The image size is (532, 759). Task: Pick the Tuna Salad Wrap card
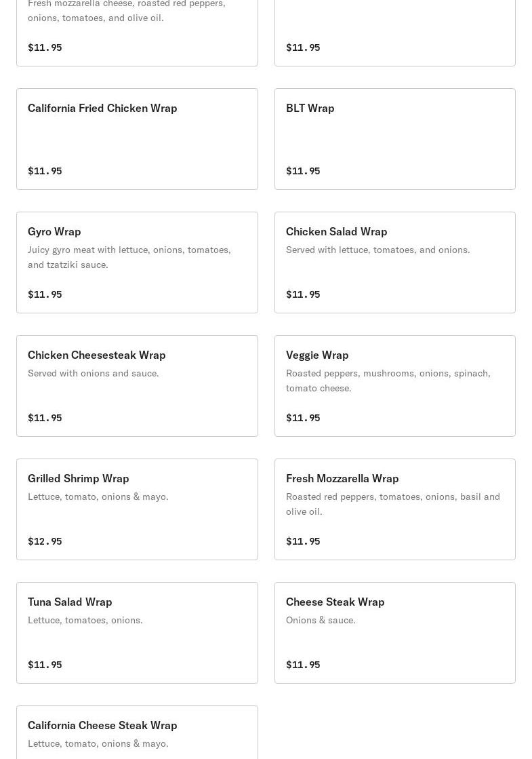click(137, 633)
